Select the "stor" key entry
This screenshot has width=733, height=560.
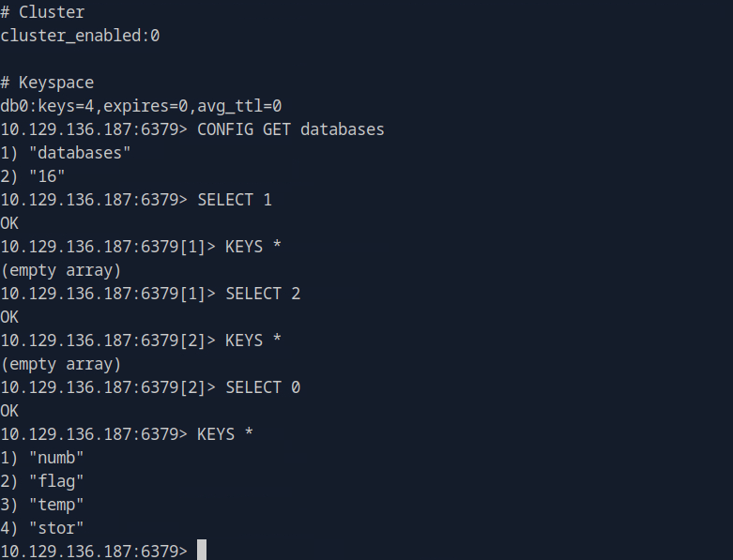[x=56, y=528]
